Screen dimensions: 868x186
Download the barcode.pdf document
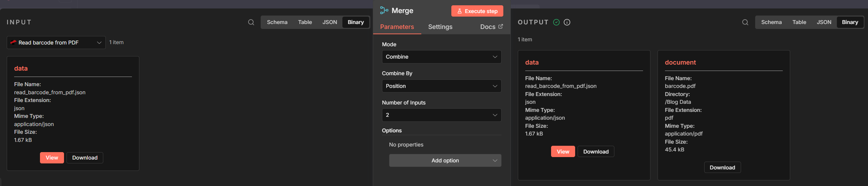[x=722, y=168]
